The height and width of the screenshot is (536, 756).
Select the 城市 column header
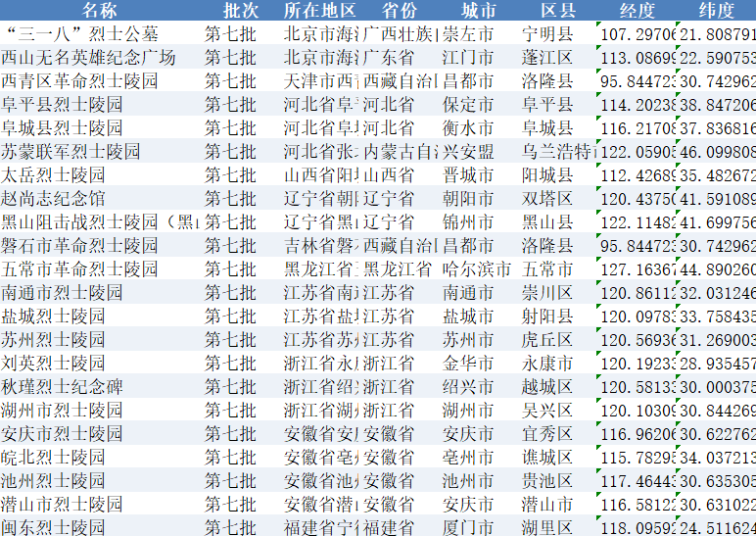pyautogui.click(x=478, y=11)
